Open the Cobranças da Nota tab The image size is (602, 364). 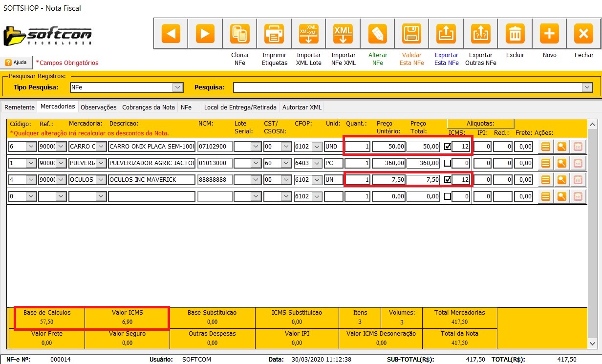tap(148, 107)
